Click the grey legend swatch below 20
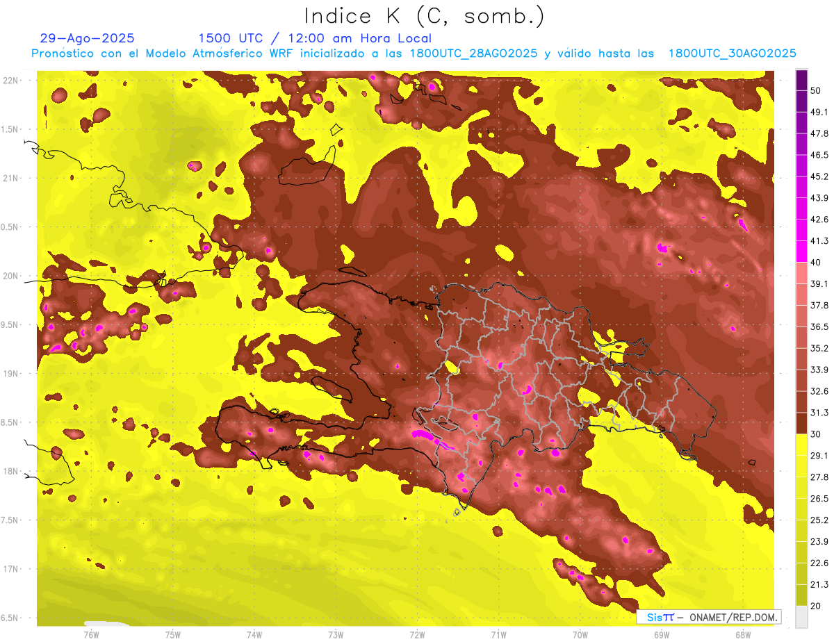This screenshot has height=644, width=834. pos(801,616)
